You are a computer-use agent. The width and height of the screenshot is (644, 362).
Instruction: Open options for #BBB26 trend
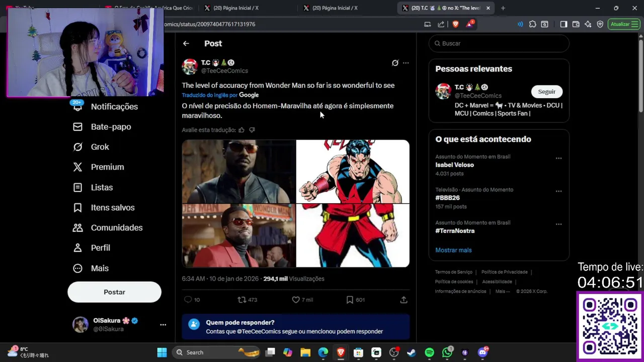[x=558, y=191]
